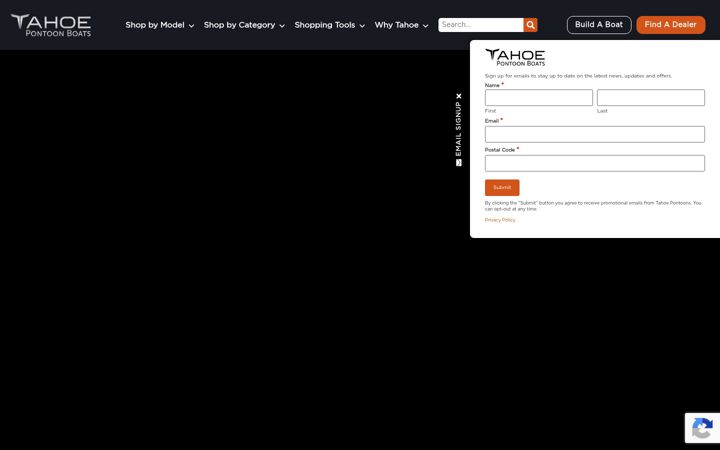Click the Tahoe logo in signup panel
This screenshot has width=720, height=450.
coord(515,57)
